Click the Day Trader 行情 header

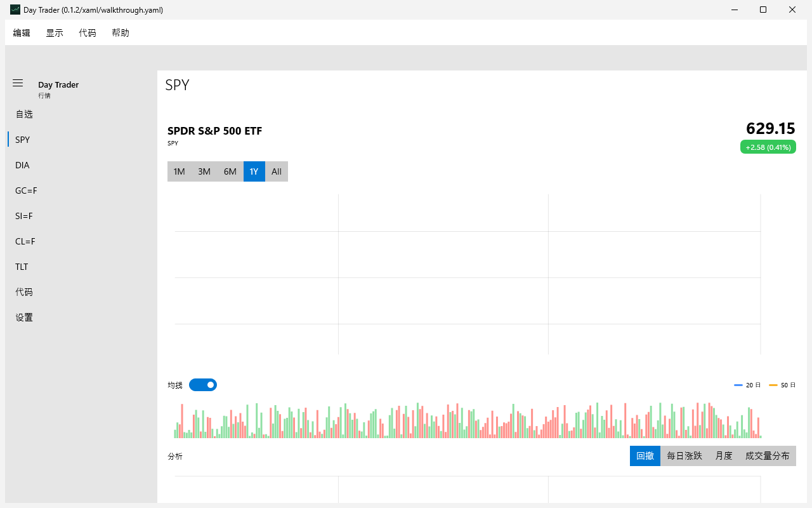[x=58, y=90]
